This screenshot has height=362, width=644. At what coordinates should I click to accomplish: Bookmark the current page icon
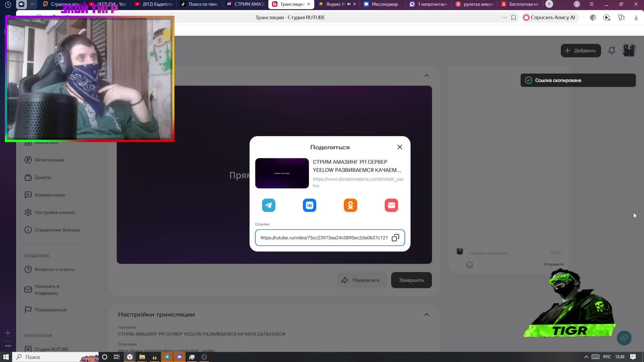(x=513, y=17)
